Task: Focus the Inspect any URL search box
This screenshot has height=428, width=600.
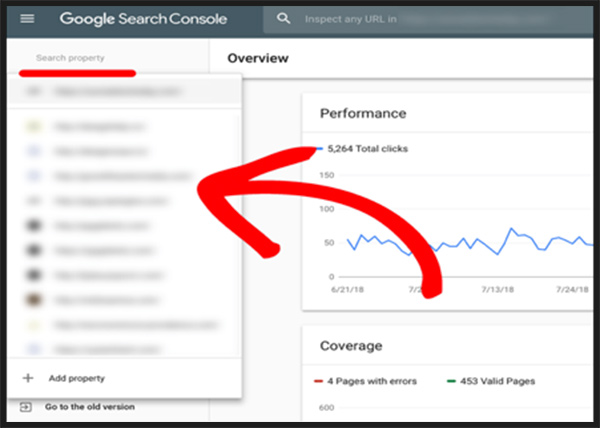Action: click(428, 19)
